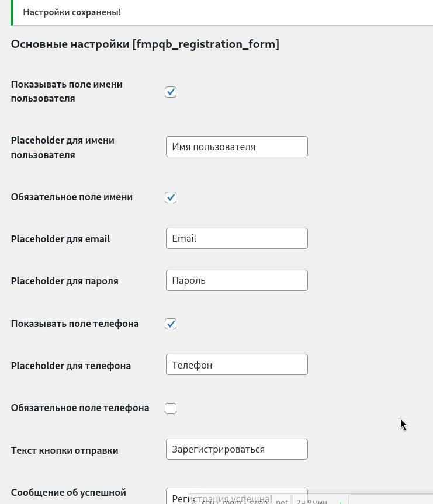Click the 'Показывать поле телефона' label text
Image resolution: width=433 pixels, height=504 pixels.
(x=75, y=324)
